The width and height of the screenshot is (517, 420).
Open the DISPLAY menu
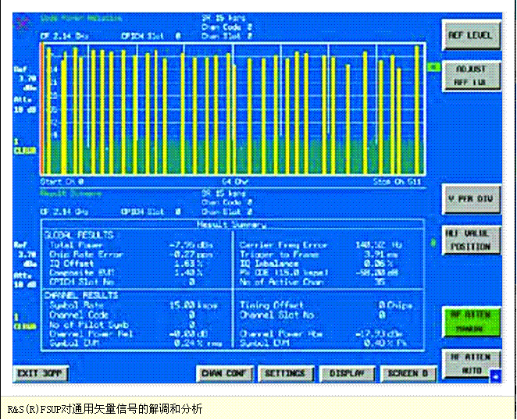(346, 373)
